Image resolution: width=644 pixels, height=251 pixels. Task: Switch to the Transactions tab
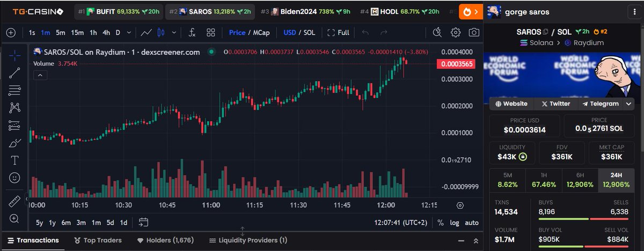[x=32, y=240]
